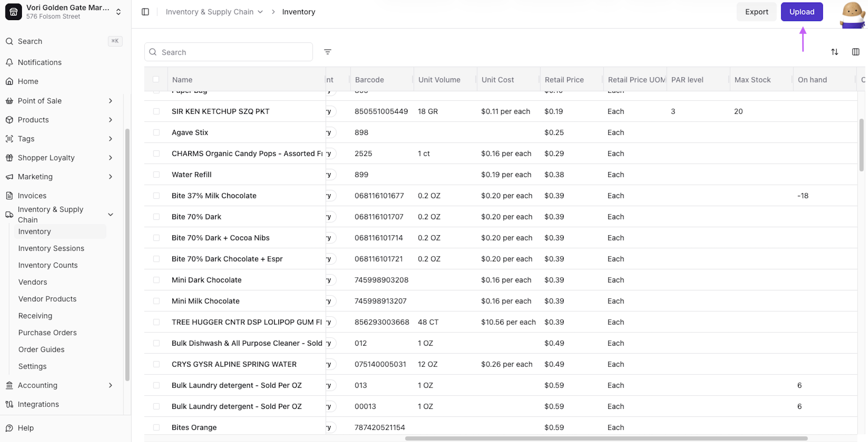Check Bite 37% Milk Chocolate checkbox
Image resolution: width=868 pixels, height=442 pixels.
(156, 196)
